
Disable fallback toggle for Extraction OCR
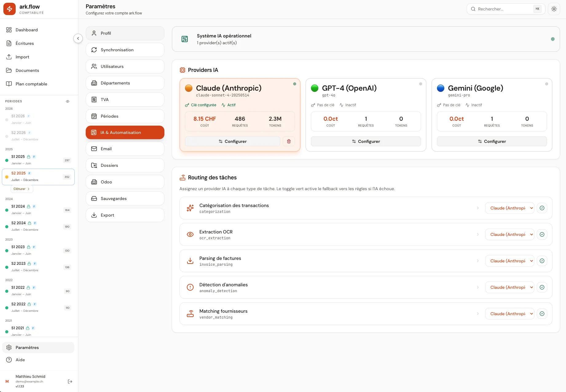(542, 234)
